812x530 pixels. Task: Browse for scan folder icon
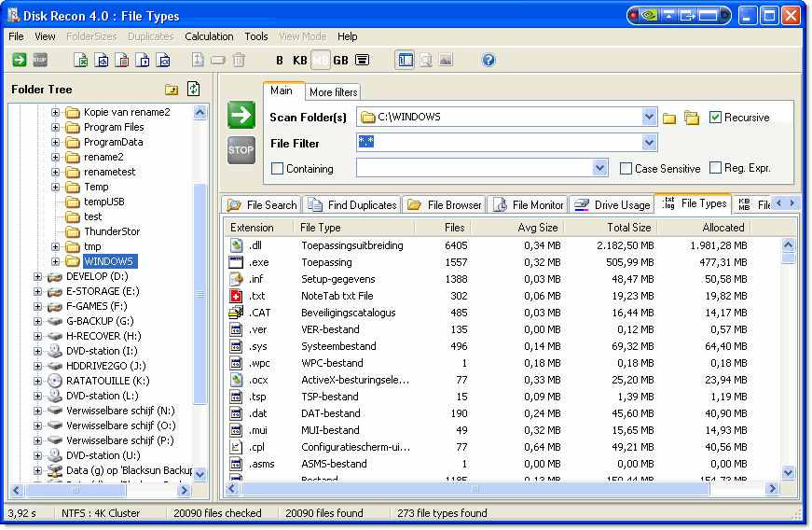tap(669, 119)
